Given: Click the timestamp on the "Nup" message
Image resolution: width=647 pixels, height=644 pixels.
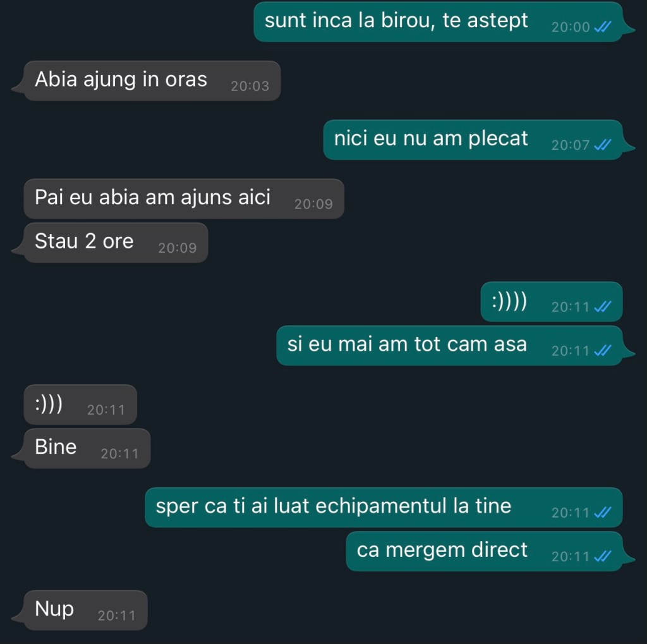Looking at the screenshot, I should tap(116, 616).
